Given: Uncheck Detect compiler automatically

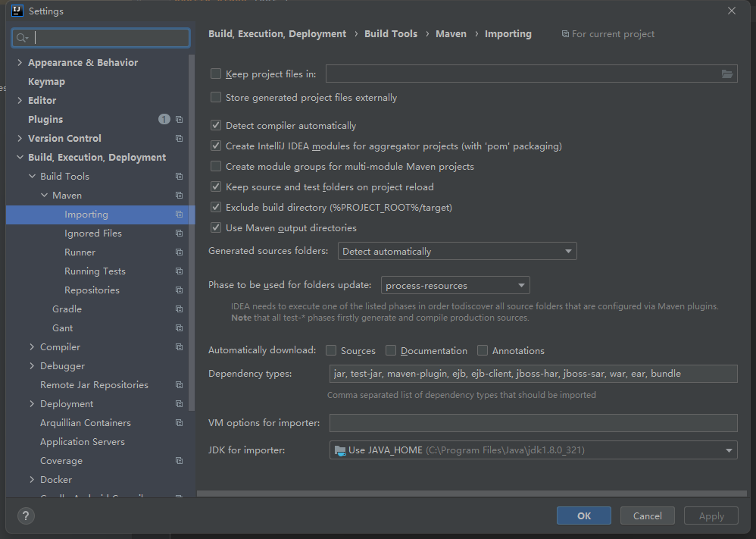Looking at the screenshot, I should 216,125.
